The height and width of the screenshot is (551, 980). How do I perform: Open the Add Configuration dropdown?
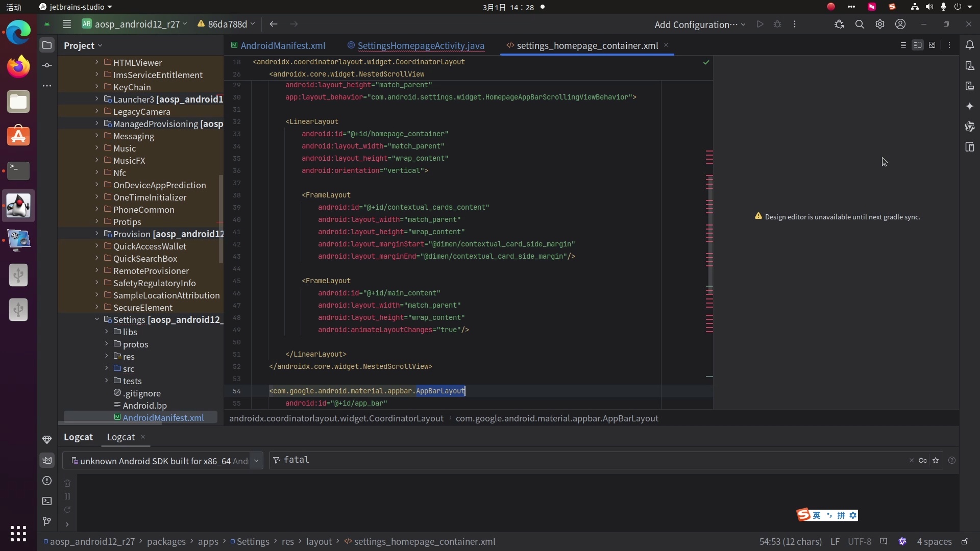(699, 24)
